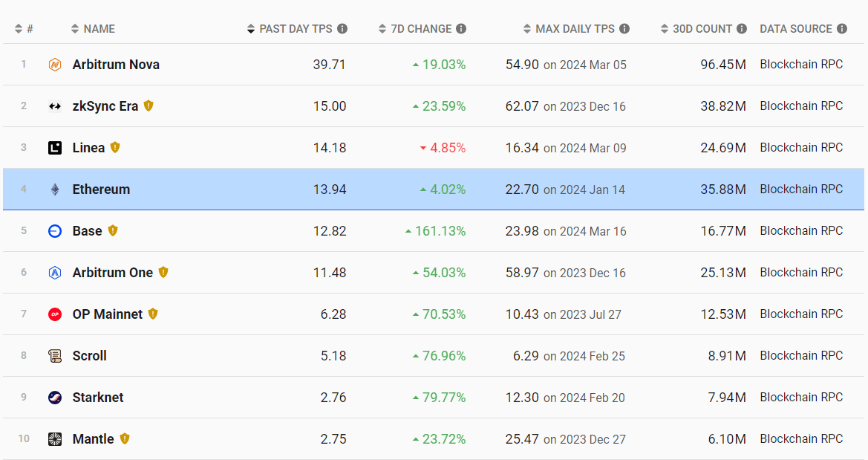This screenshot has height=460, width=868.
Task: Click Ethereum's 22.70 max daily TPS
Action: (x=522, y=189)
